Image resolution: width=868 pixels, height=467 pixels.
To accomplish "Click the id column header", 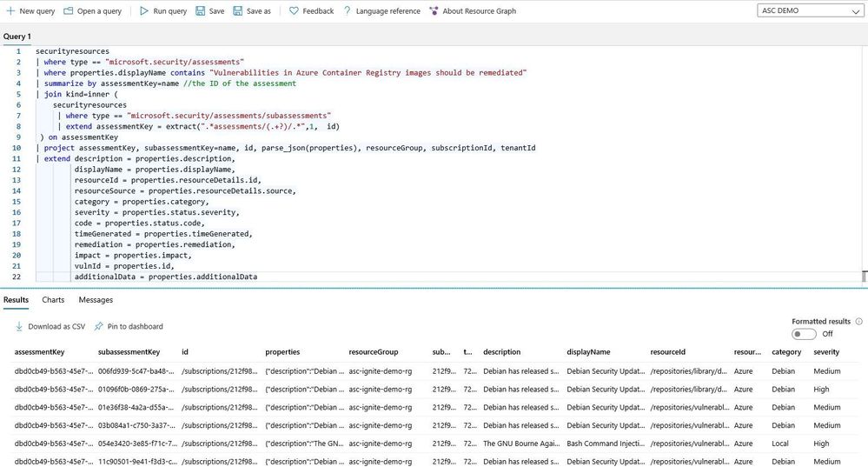I will [185, 352].
